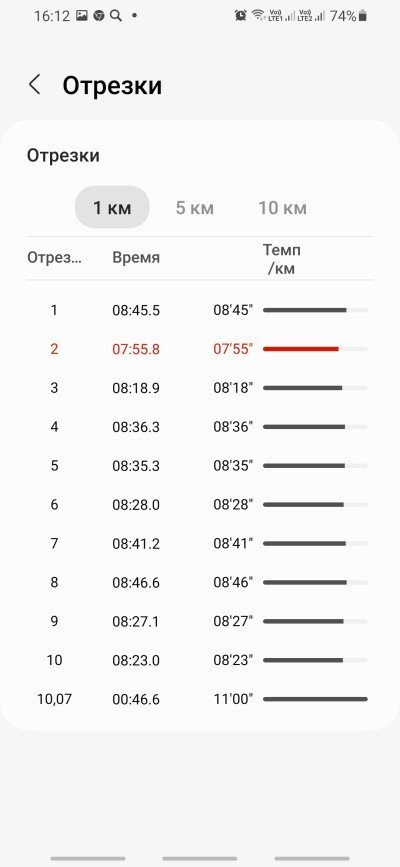Tap the full pace bar for segment 10,07
Screen dimensions: 400x867
pyautogui.click(x=315, y=699)
